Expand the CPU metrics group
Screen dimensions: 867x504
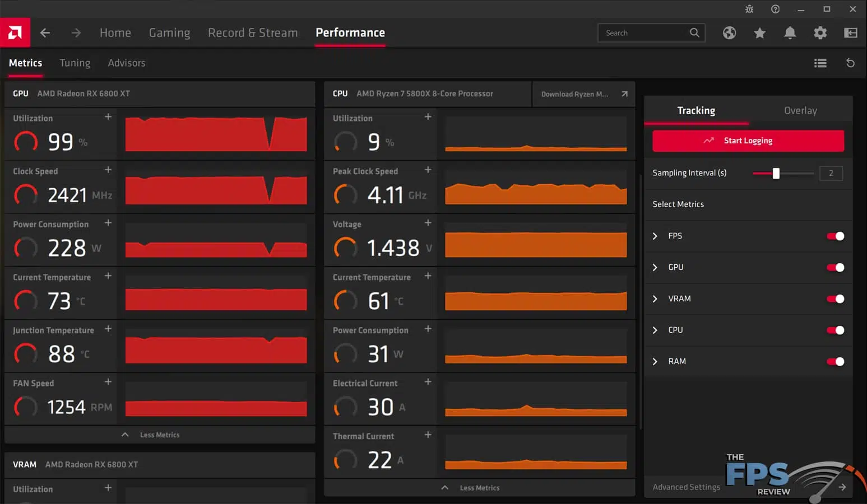(655, 330)
